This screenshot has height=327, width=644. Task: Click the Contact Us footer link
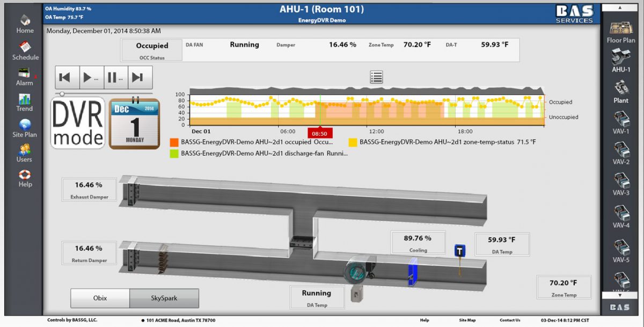pos(510,320)
